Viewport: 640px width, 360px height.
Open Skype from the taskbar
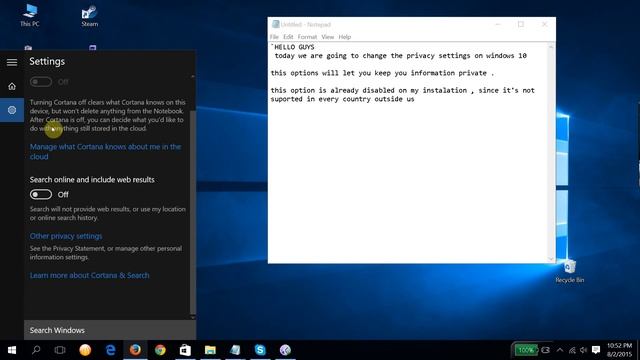(x=260, y=350)
